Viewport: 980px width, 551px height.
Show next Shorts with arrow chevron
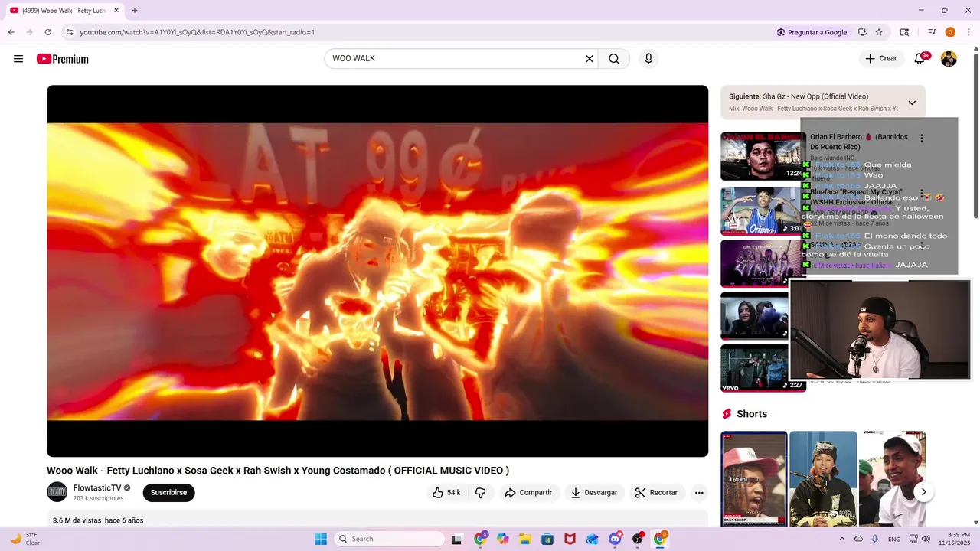[924, 492]
